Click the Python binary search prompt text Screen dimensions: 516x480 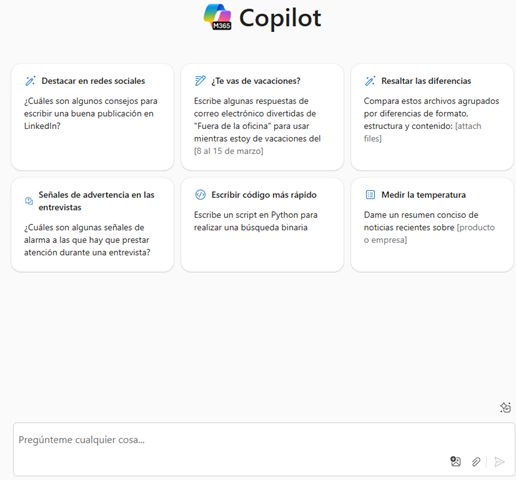256,221
